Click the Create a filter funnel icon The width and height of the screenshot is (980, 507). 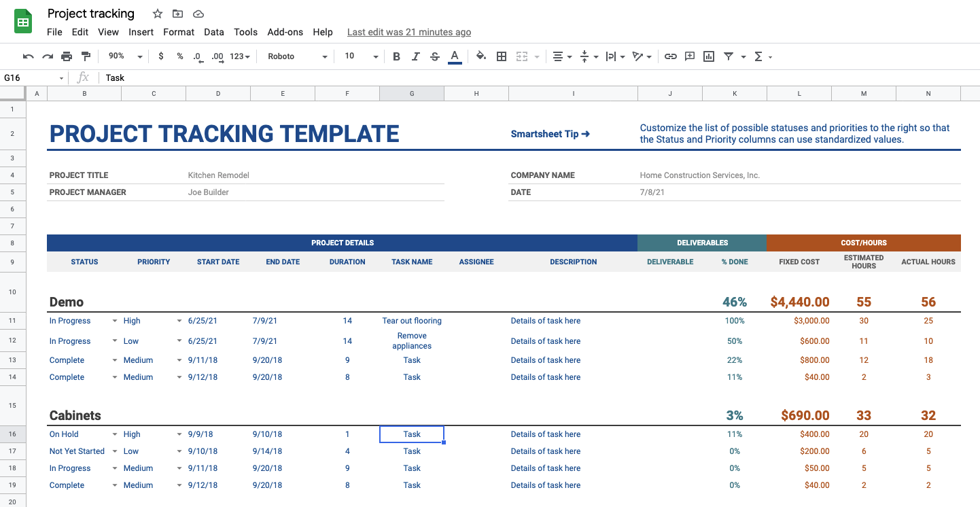click(729, 56)
